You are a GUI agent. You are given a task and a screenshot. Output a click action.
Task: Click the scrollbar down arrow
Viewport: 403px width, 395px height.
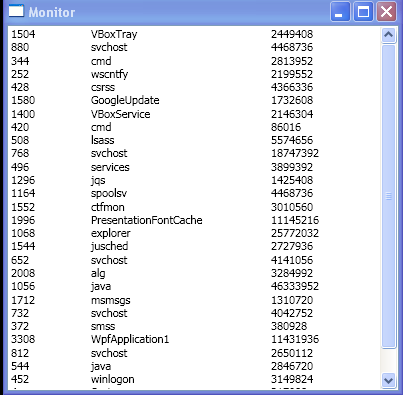click(x=389, y=380)
